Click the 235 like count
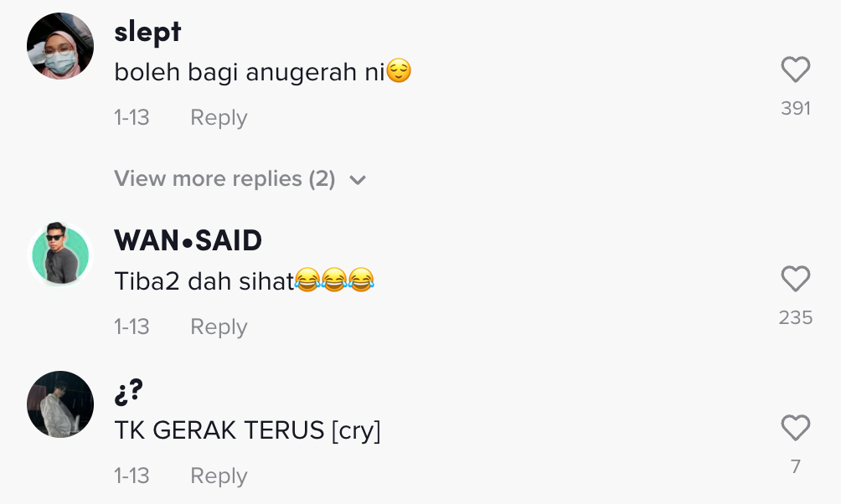The width and height of the screenshot is (841, 504). [796, 317]
